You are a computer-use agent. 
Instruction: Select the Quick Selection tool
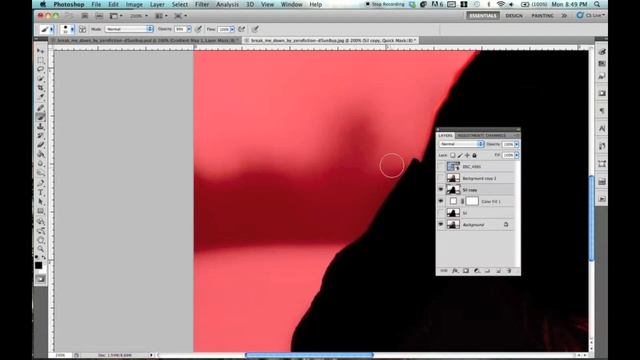40,78
